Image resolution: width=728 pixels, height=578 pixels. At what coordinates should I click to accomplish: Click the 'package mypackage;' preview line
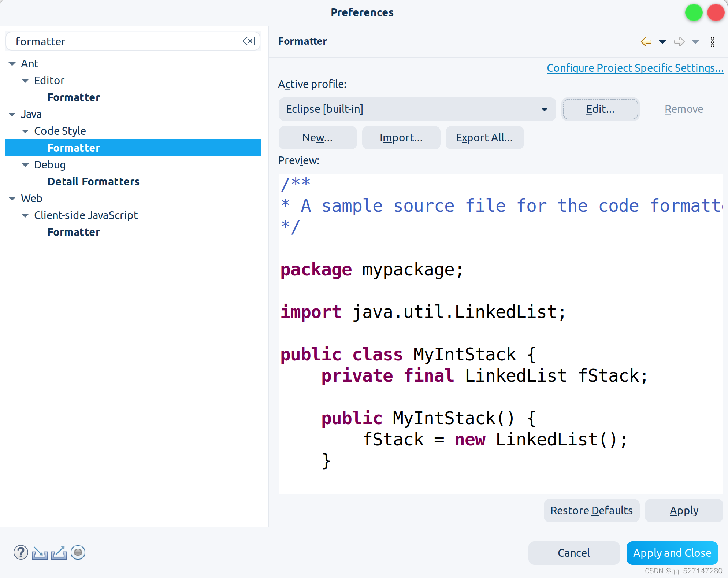[x=372, y=270]
